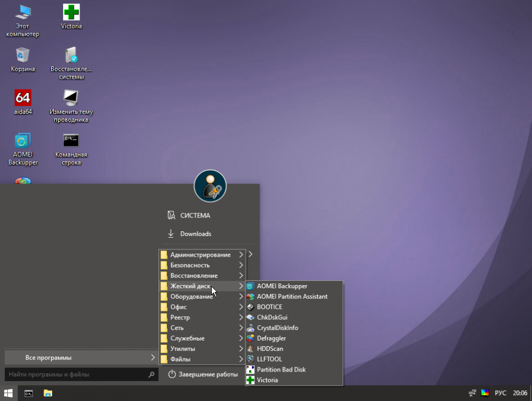Open the Downloads link in Start menu
The width and height of the screenshot is (532, 401).
(189, 234)
